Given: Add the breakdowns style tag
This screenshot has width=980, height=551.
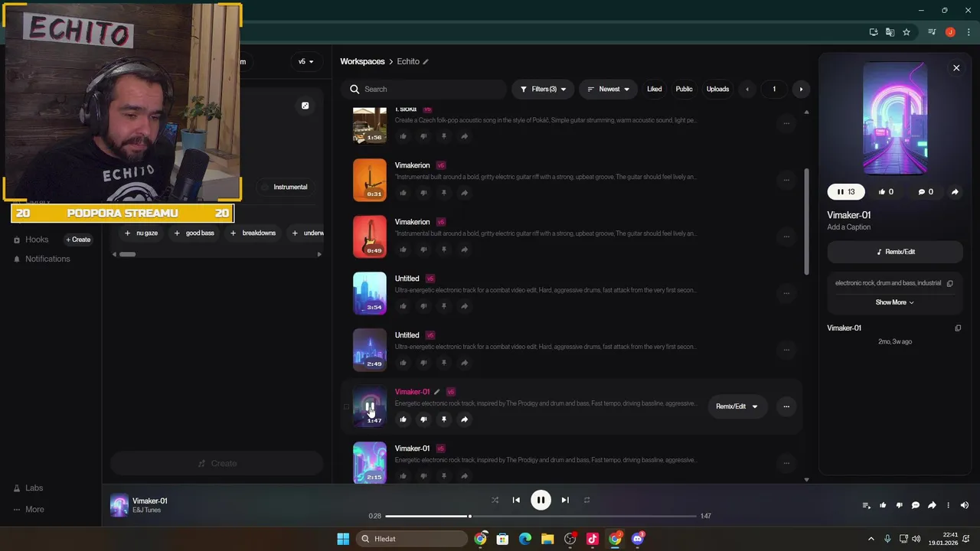Looking at the screenshot, I should pyautogui.click(x=253, y=233).
